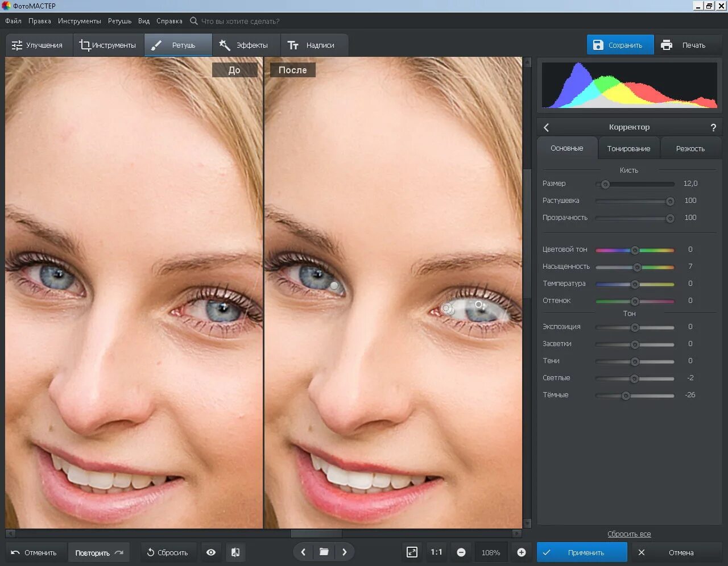Adjust the Температура slider

pos(635,284)
